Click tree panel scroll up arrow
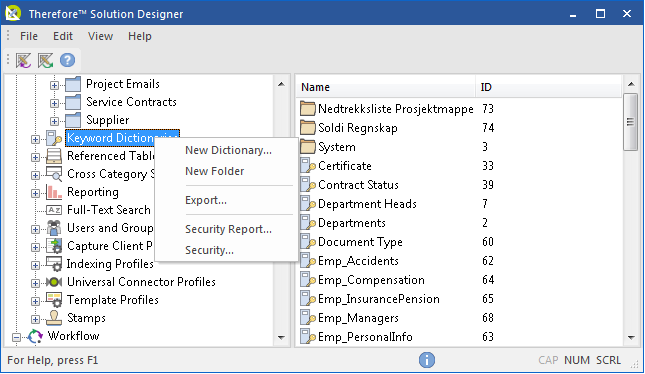This screenshot has height=374, width=645. (x=281, y=84)
